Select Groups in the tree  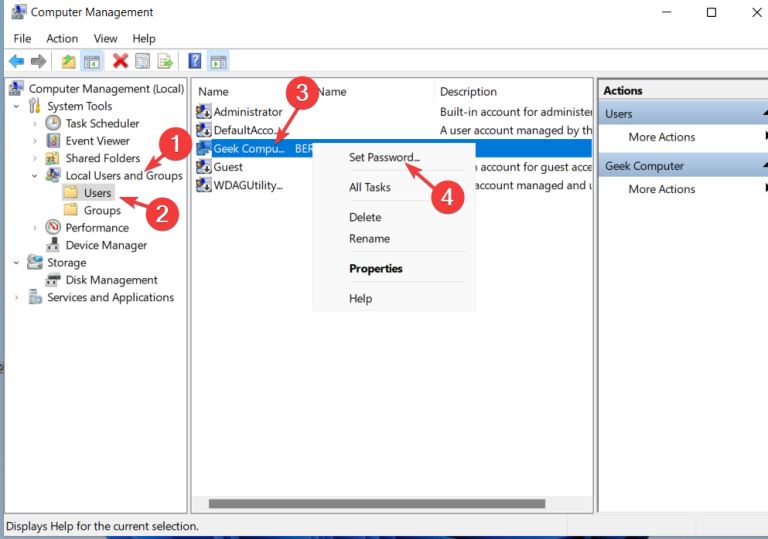102,210
